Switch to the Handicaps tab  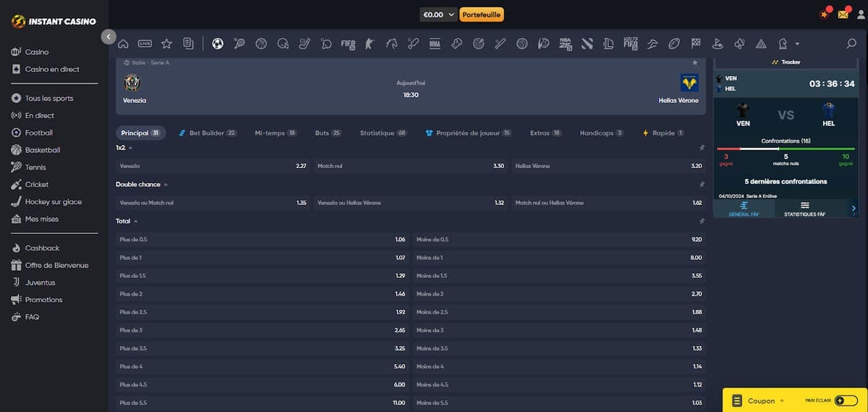click(602, 133)
